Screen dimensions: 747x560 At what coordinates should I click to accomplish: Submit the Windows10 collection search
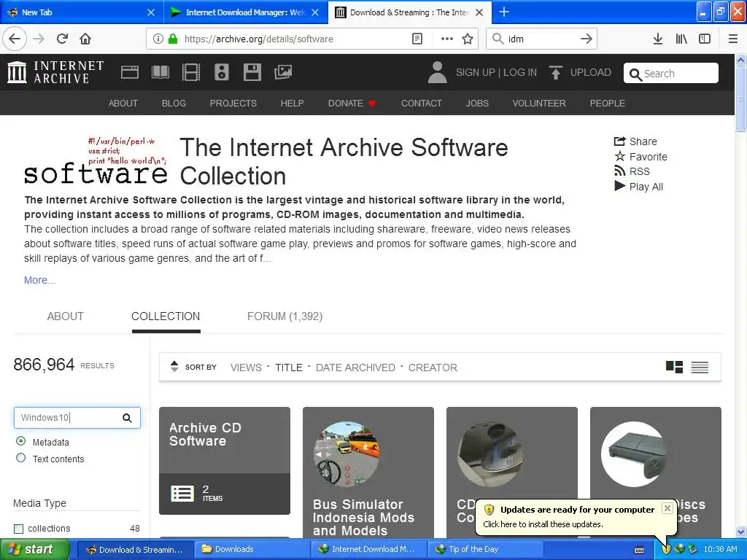pos(127,418)
